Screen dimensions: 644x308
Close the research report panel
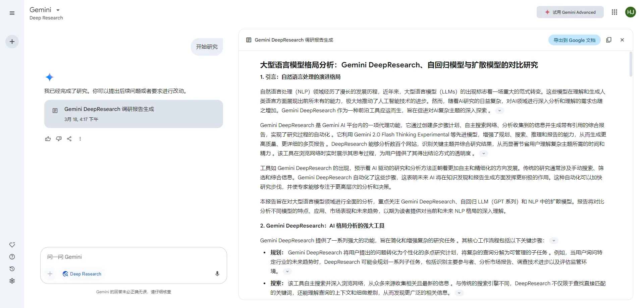point(622,40)
